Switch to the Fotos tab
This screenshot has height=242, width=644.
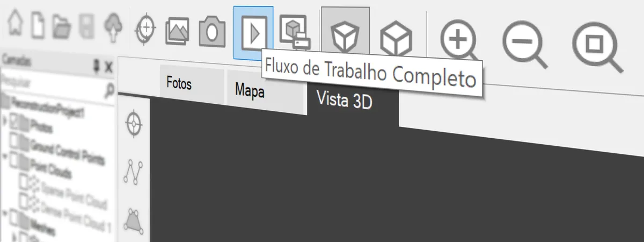pyautogui.click(x=179, y=84)
